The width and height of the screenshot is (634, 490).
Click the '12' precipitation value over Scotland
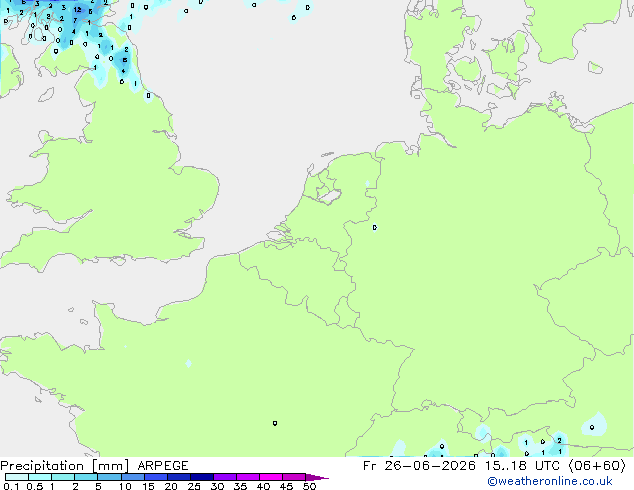[x=77, y=9]
